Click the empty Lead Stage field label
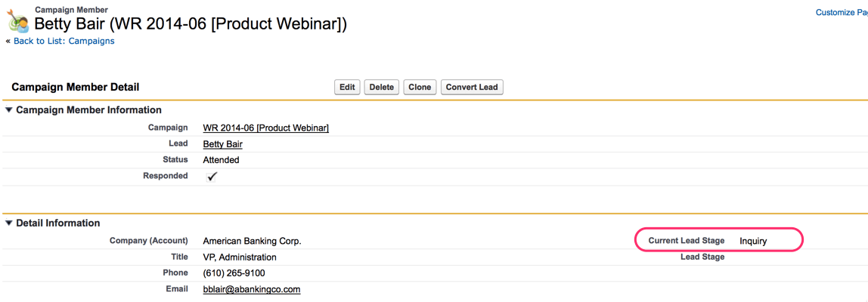The height and width of the screenshot is (302, 868). point(702,257)
